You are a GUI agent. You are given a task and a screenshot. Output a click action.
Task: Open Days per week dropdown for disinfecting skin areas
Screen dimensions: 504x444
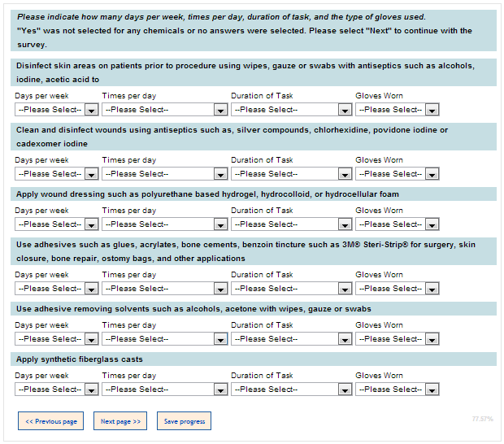(x=56, y=110)
